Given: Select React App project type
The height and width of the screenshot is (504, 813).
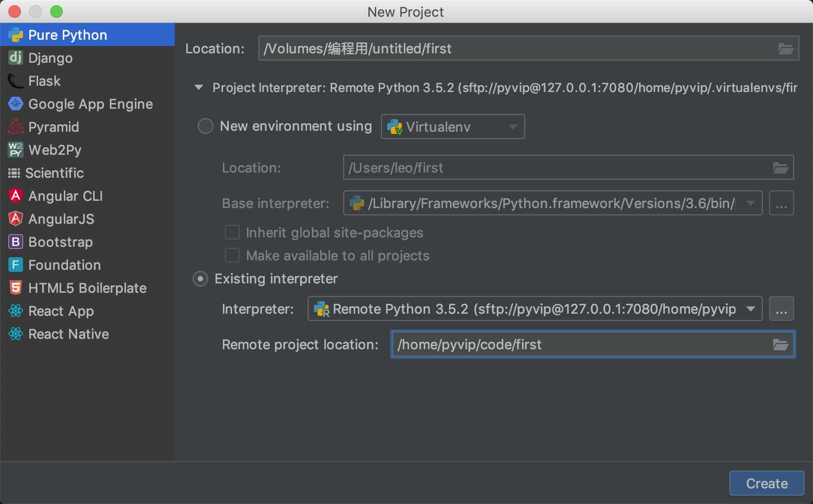Looking at the screenshot, I should tap(87, 311).
